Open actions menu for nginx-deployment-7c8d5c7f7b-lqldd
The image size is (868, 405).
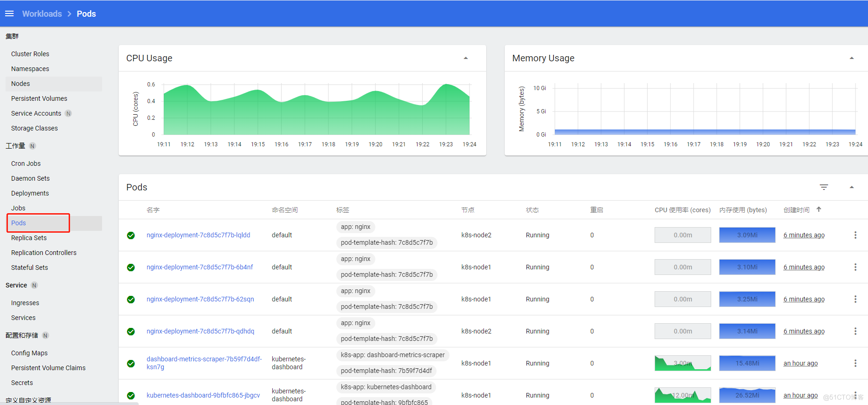point(855,235)
